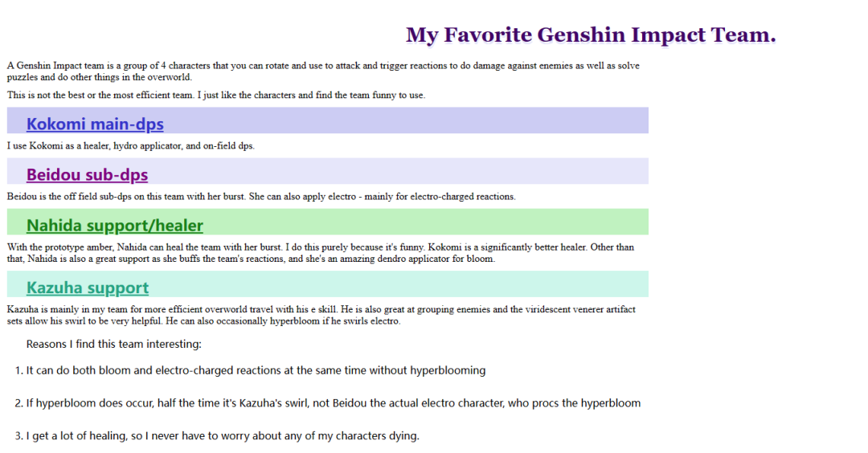Click empty pale area of Beidou header bar
Viewport: 868px width, 453px height.
(398, 171)
